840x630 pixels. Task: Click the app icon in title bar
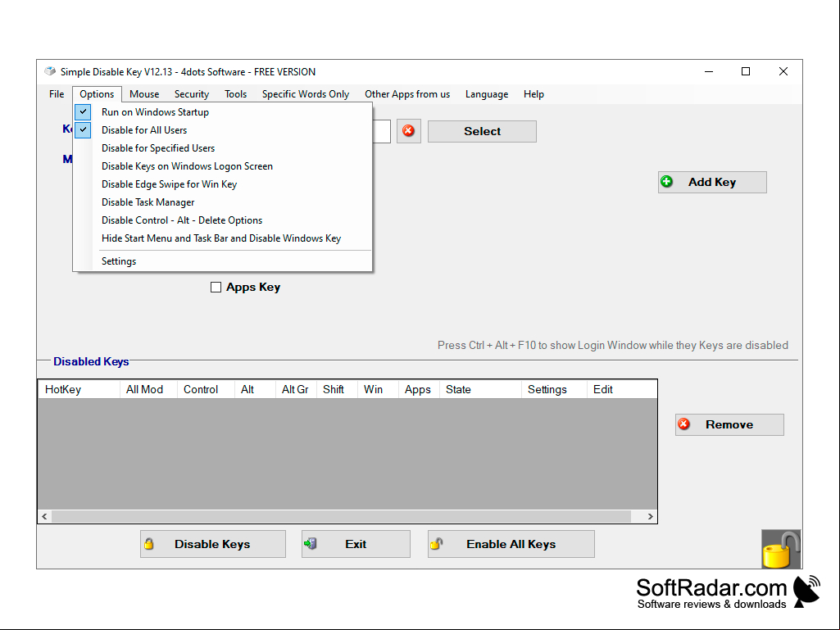coord(50,71)
